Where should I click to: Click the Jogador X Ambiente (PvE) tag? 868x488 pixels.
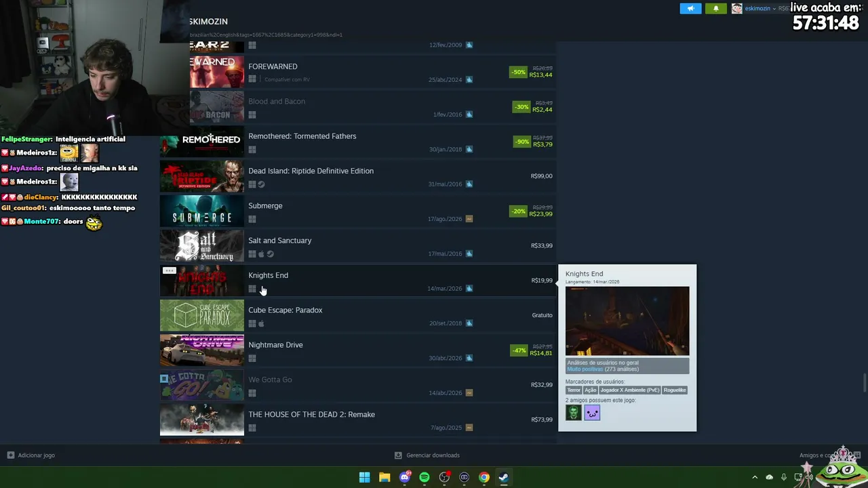630,390
